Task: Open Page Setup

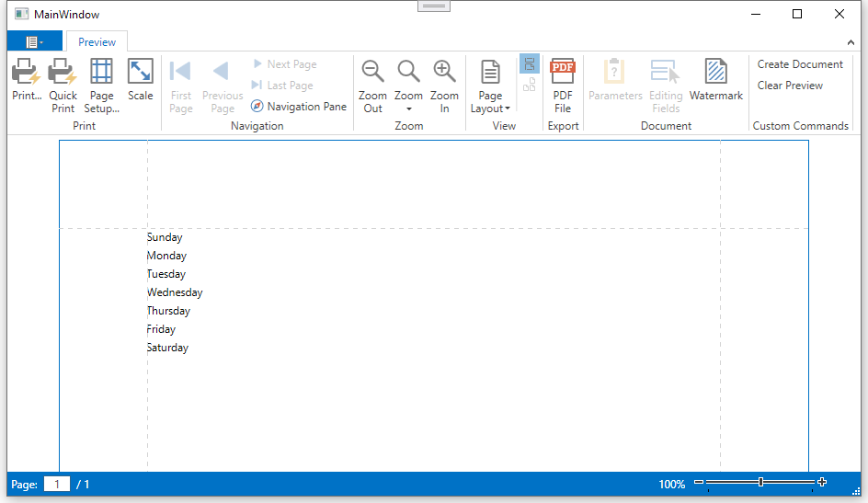Action: pyautogui.click(x=101, y=72)
